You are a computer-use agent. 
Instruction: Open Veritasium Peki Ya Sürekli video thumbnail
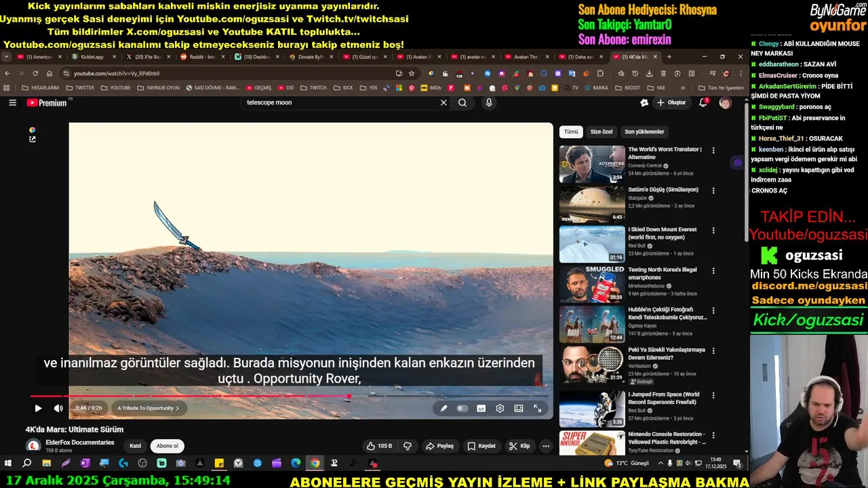592,365
